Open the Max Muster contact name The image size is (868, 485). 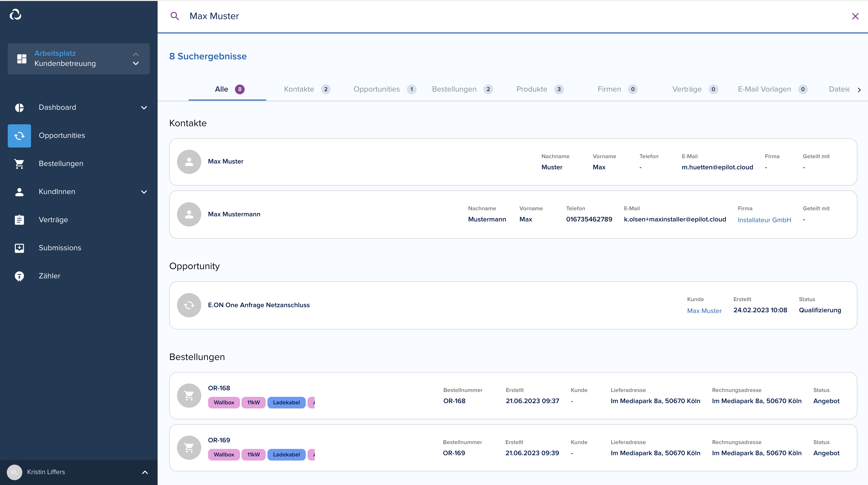[x=225, y=161]
